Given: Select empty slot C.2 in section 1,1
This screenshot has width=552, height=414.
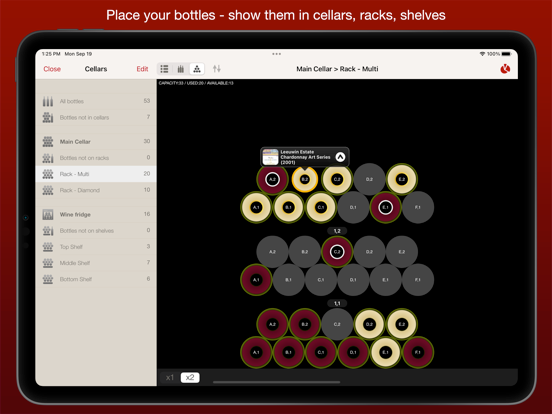Looking at the screenshot, I should click(x=337, y=324).
